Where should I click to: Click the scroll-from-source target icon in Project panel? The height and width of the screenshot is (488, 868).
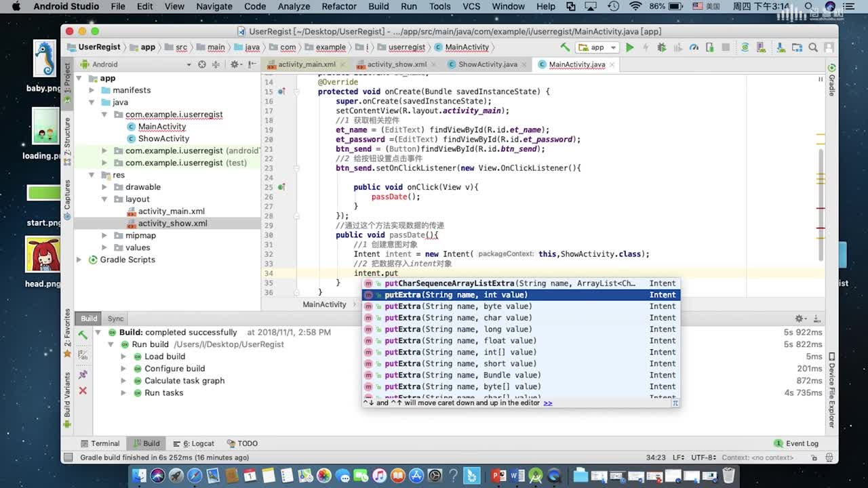coord(201,64)
